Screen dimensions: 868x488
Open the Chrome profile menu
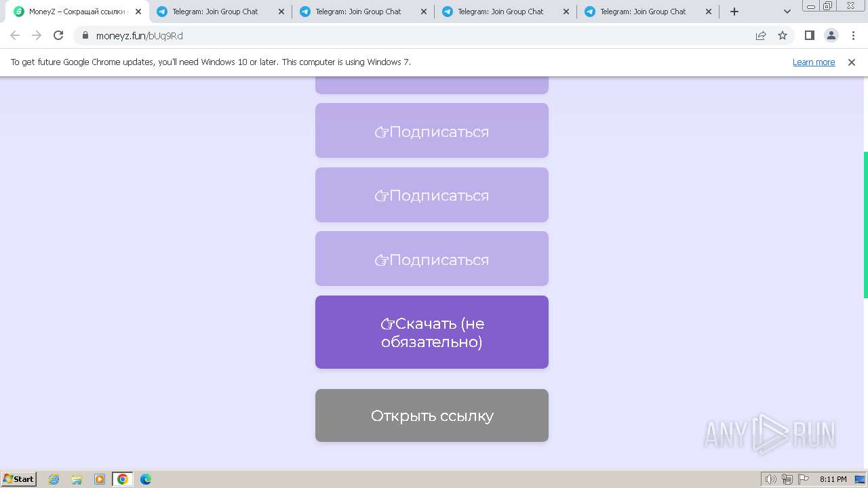tap(831, 35)
